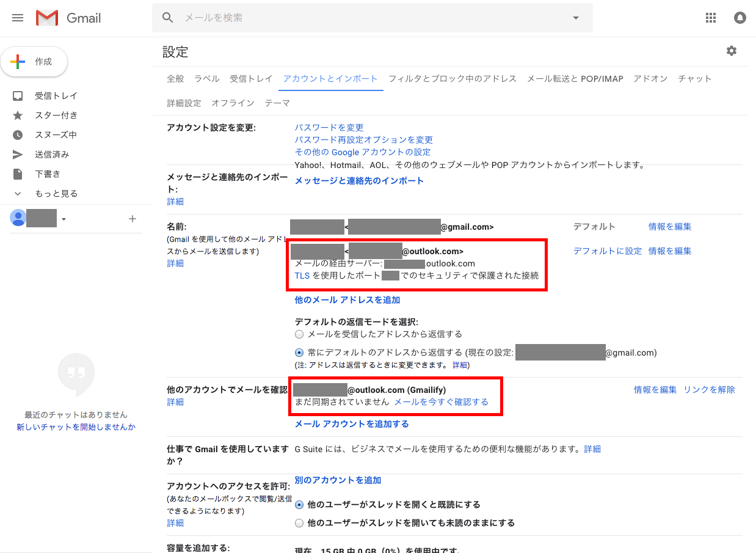This screenshot has width=756, height=553.
Task: Open スター付き starred folder
Action: pos(56,115)
